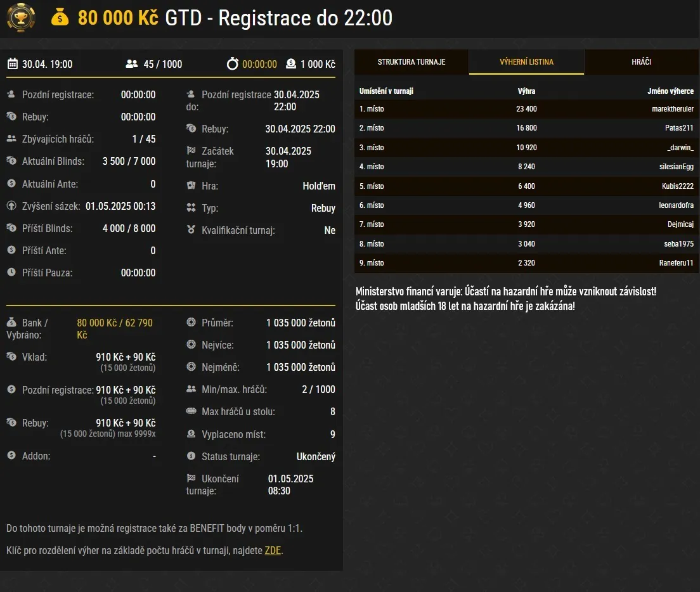Click the Typ icon showing Rebuy
The image size is (700, 592).
(190, 208)
